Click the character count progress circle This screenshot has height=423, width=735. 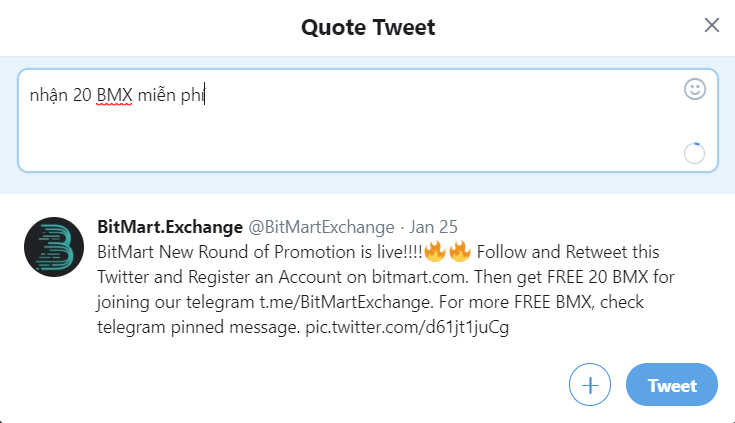click(694, 153)
